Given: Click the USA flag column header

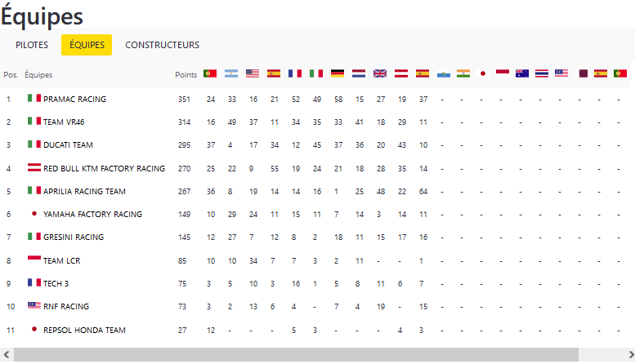Looking at the screenshot, I should tap(253, 73).
